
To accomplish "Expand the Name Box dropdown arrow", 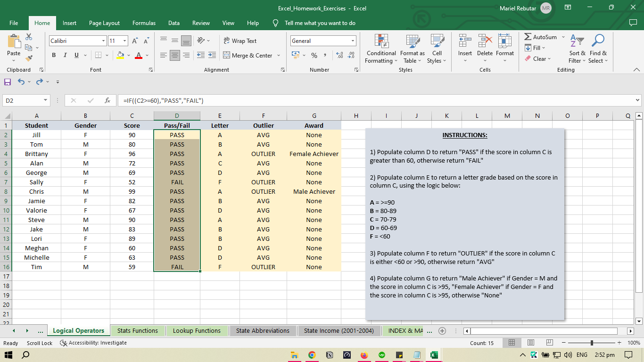I will pos(45,100).
